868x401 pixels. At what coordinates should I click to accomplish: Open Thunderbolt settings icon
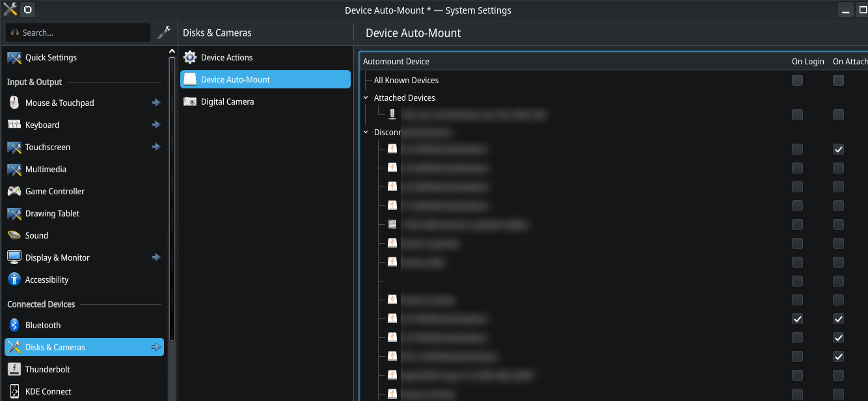[x=14, y=369]
